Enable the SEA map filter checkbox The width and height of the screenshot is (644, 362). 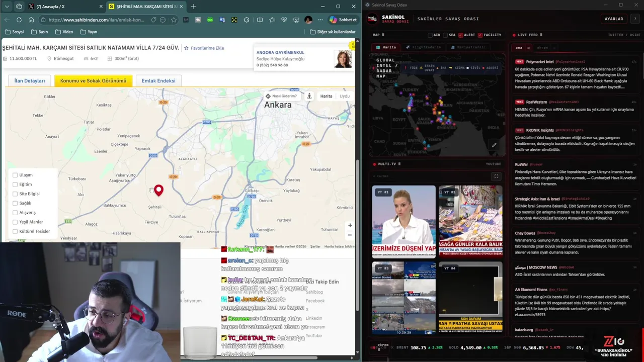pyautogui.click(x=445, y=35)
